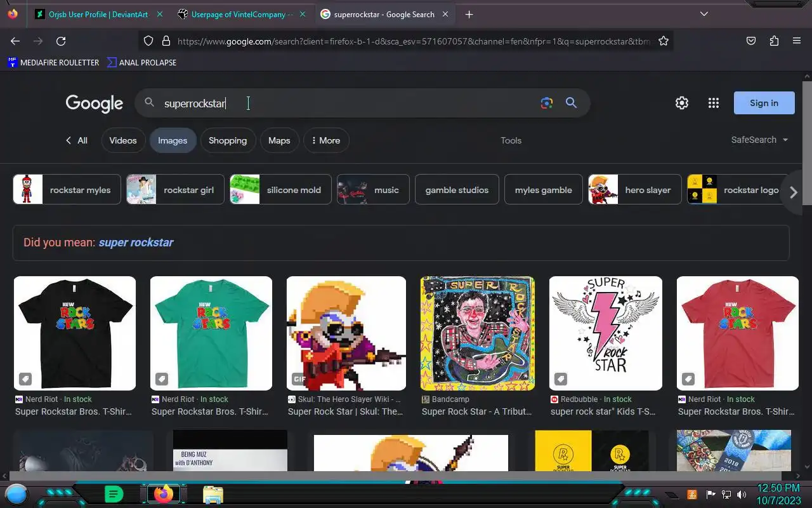Select the 'rockstar myles' chip

(67, 189)
